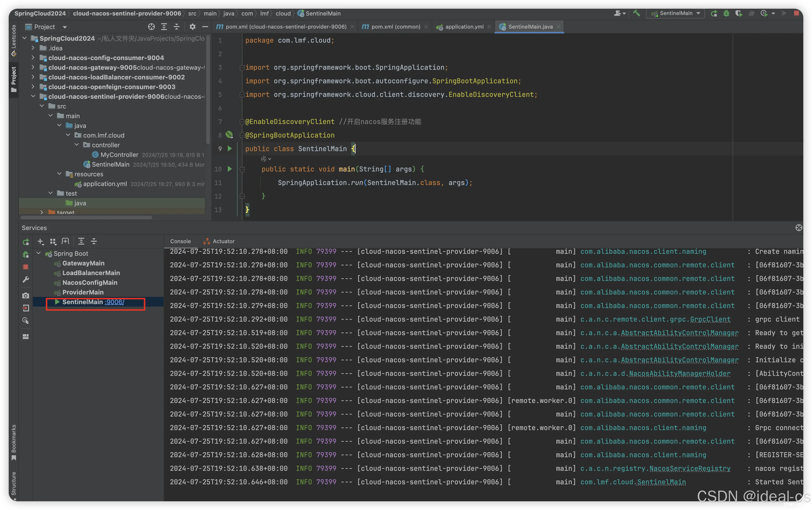Rerun service in Services left toolbar
This screenshot has width=812, height=510.
pos(26,242)
